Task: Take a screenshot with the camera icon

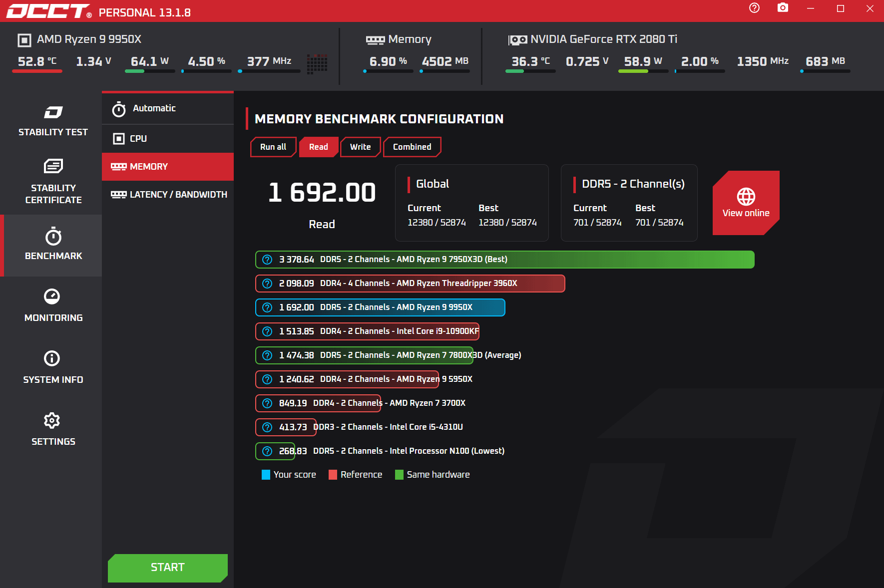Action: click(x=783, y=8)
